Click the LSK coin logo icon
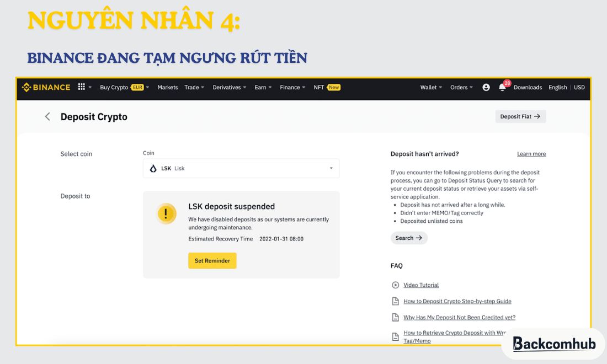 click(153, 168)
